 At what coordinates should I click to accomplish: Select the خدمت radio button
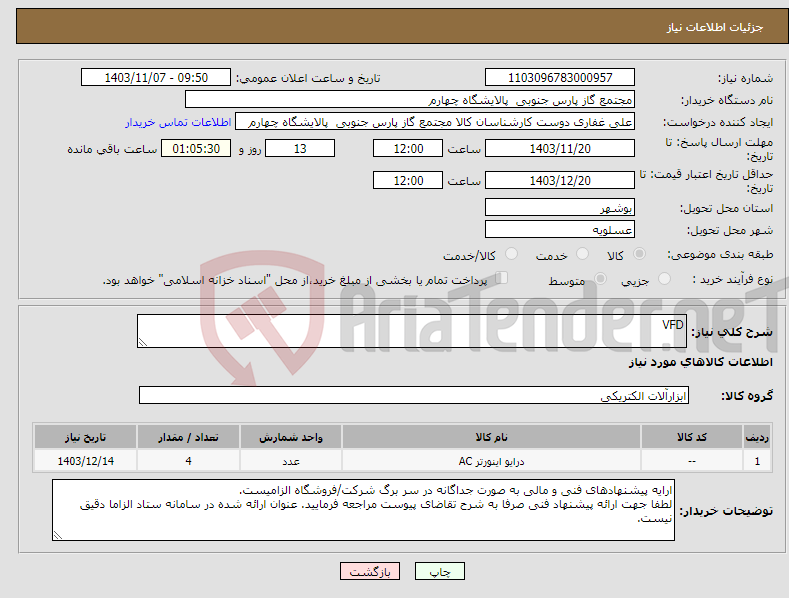tap(582, 254)
